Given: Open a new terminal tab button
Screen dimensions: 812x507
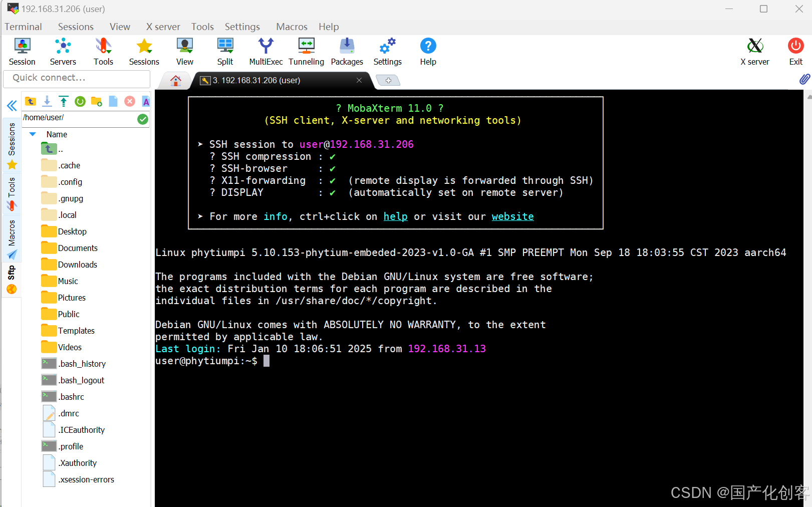Looking at the screenshot, I should point(388,80).
